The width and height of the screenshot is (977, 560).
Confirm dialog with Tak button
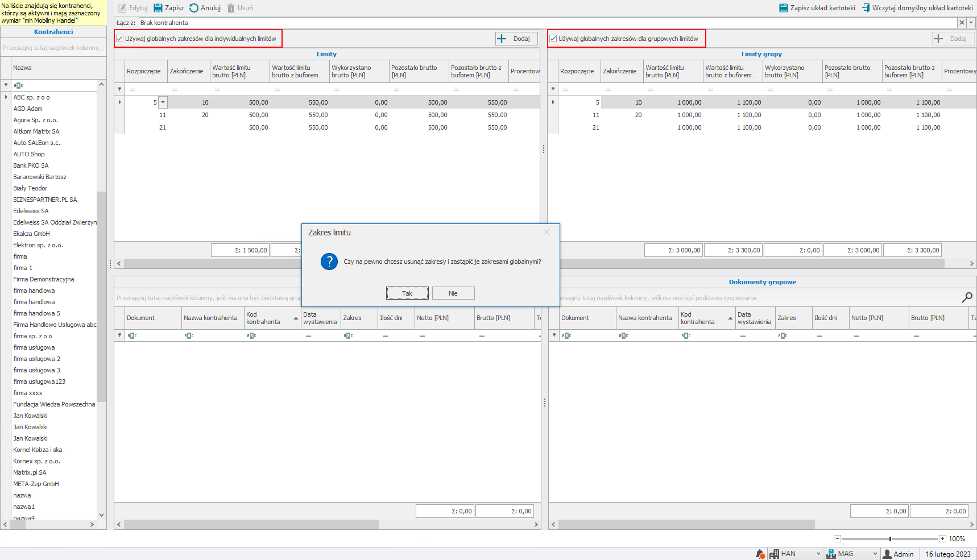coord(407,293)
